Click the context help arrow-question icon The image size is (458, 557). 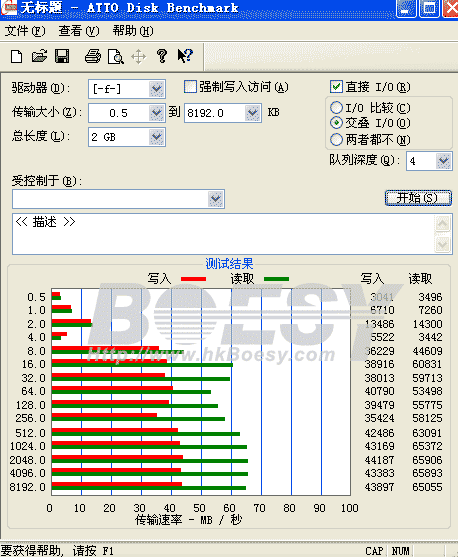click(x=185, y=56)
